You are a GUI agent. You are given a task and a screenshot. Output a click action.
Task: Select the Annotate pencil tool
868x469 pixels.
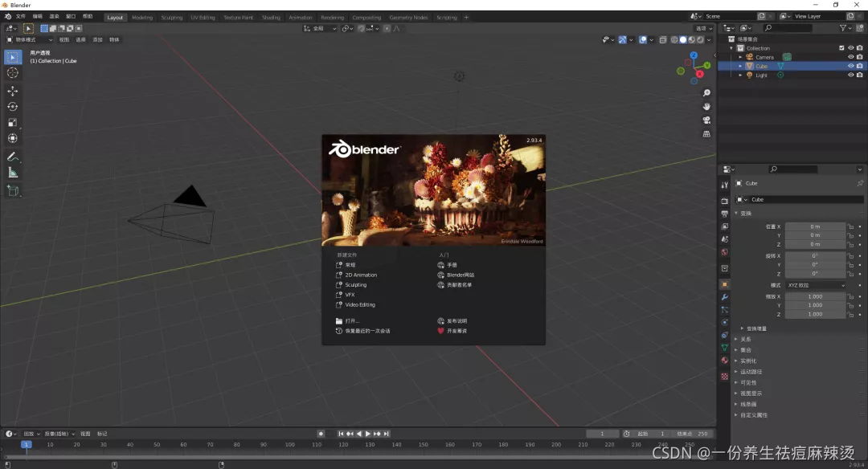pos(13,157)
